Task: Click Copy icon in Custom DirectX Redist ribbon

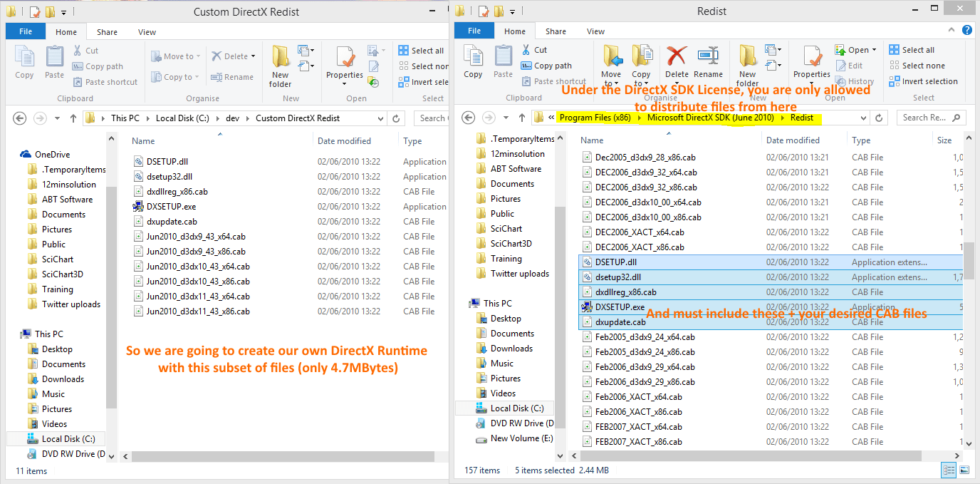Action: point(24,62)
